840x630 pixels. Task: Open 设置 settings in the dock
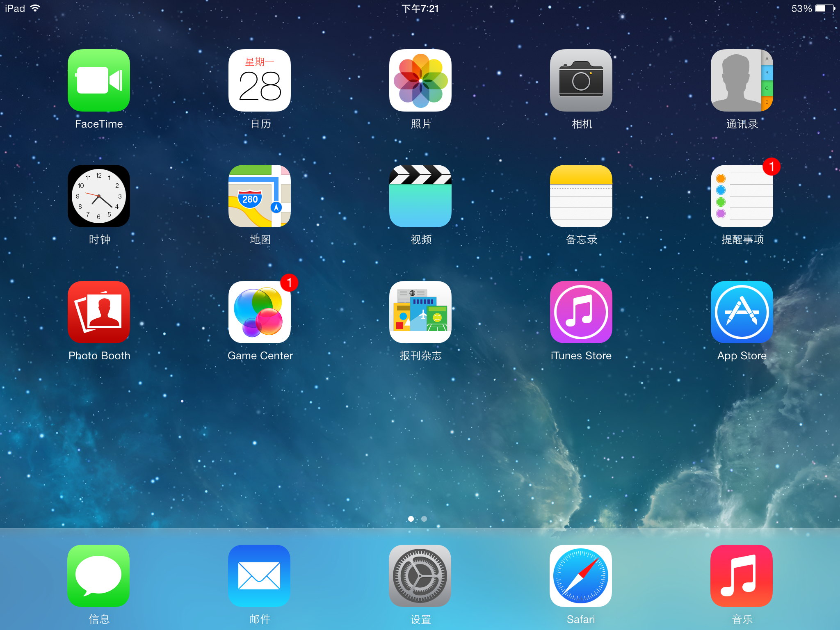420,576
